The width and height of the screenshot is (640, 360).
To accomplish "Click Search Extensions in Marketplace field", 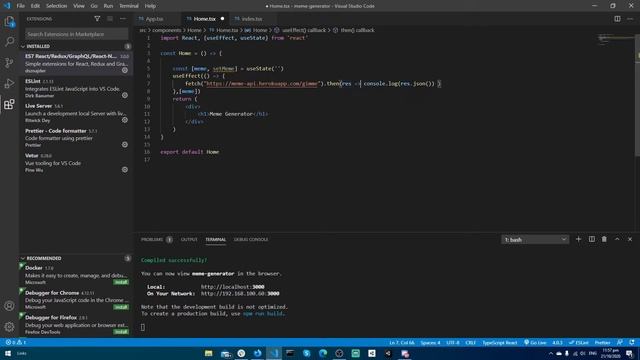I will (x=76, y=34).
